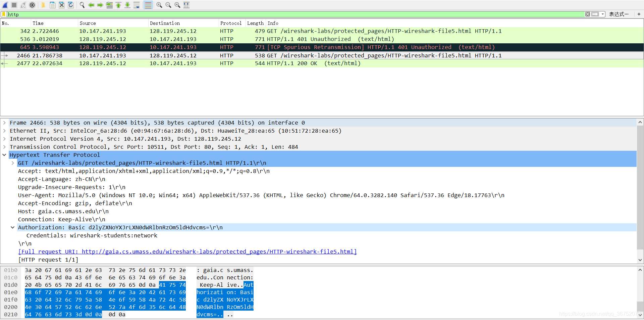
Task: Select the User-Agent header line
Action: [x=261, y=195]
